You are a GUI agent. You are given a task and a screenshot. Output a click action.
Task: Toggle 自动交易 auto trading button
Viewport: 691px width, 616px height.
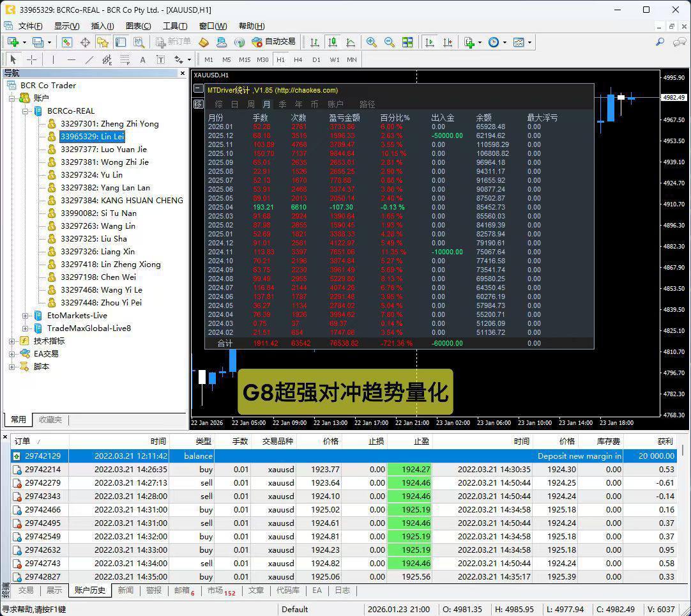(x=273, y=42)
